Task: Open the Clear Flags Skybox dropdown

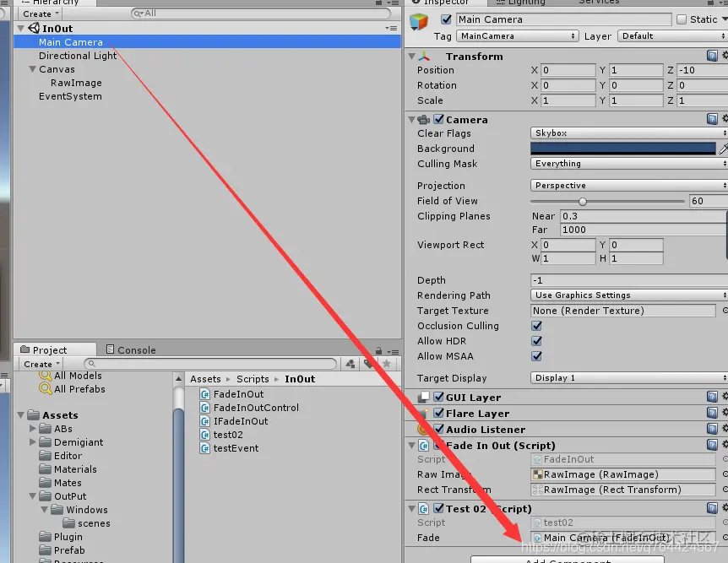Action: coord(628,133)
